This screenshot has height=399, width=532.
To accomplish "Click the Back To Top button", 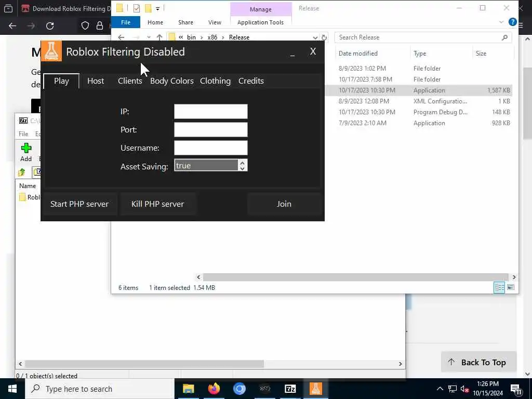I will [478, 362].
